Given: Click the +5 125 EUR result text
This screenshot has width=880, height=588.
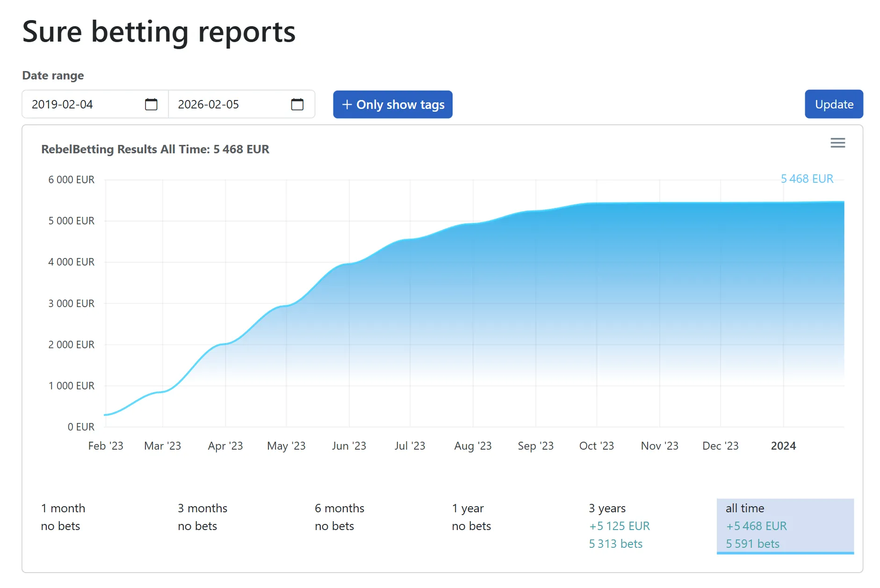Looking at the screenshot, I should click(619, 525).
